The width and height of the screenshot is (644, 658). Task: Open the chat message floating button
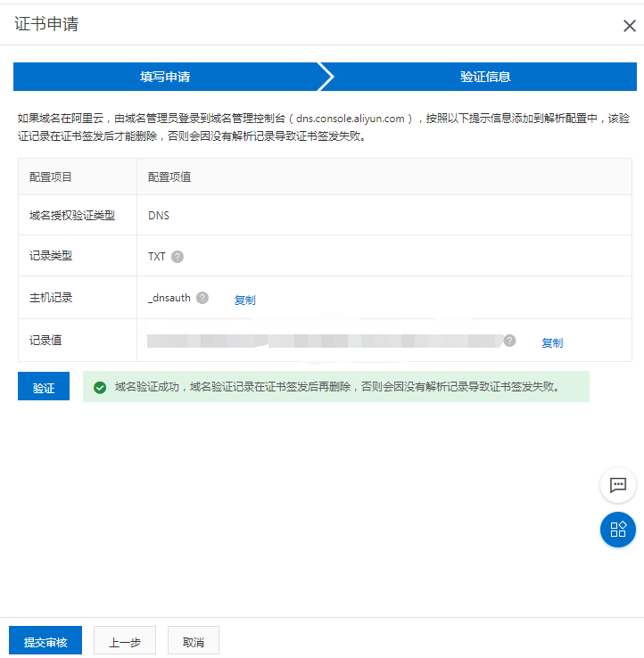[617, 485]
